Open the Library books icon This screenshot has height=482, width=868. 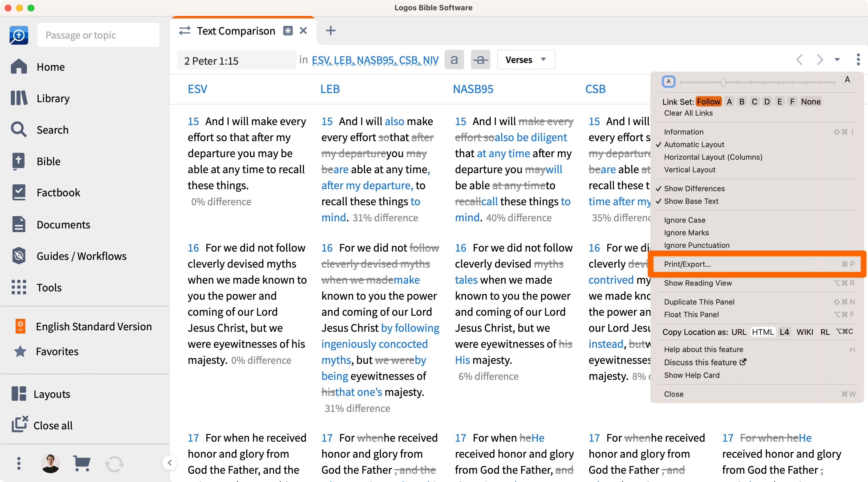(19, 98)
